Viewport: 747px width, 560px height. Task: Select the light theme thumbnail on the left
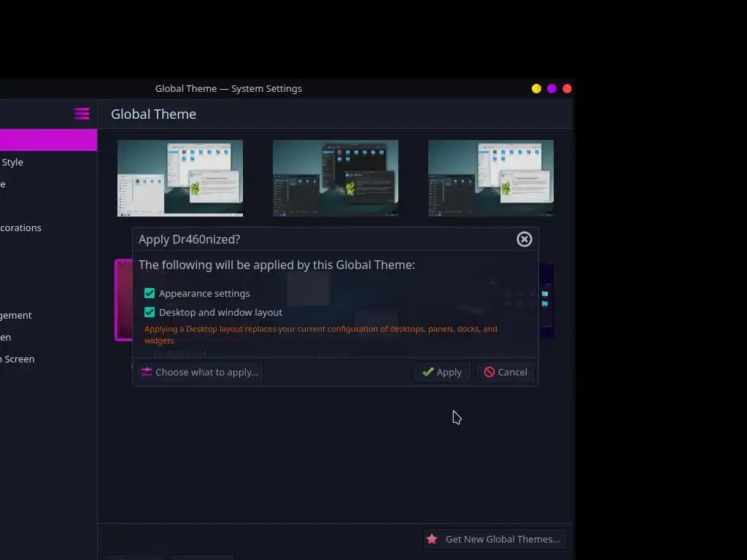pyautogui.click(x=180, y=178)
